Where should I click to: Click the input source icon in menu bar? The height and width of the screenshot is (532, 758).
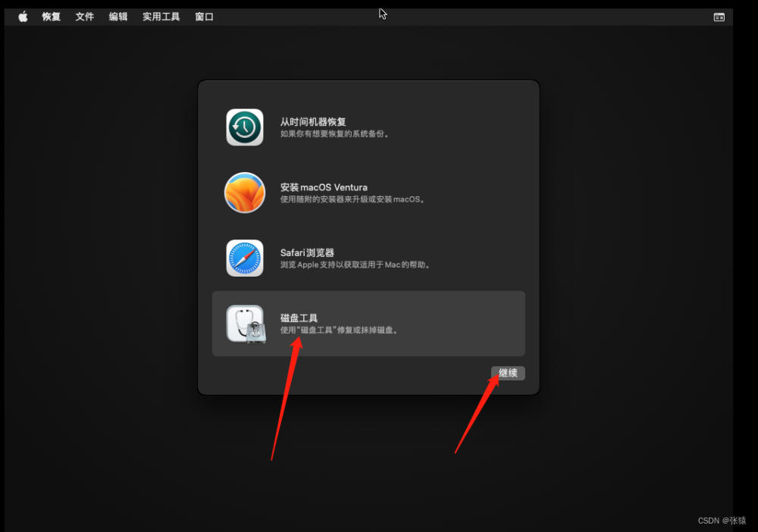pyautogui.click(x=719, y=17)
